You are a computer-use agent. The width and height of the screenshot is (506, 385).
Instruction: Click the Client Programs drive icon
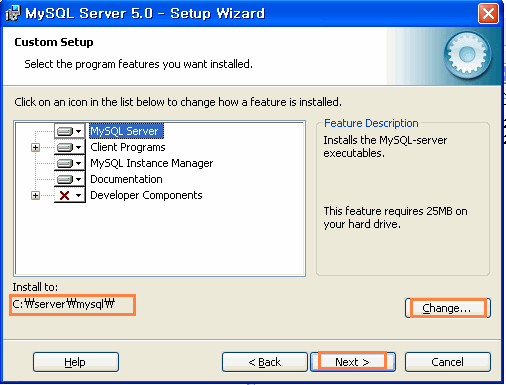click(65, 147)
